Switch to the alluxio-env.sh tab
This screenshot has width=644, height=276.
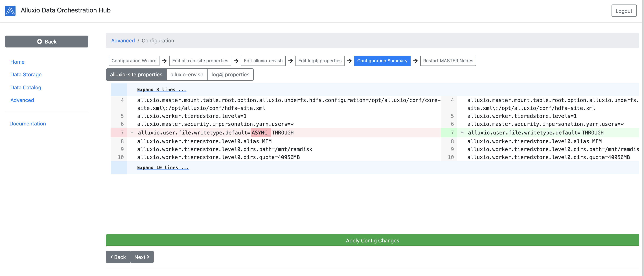point(187,75)
